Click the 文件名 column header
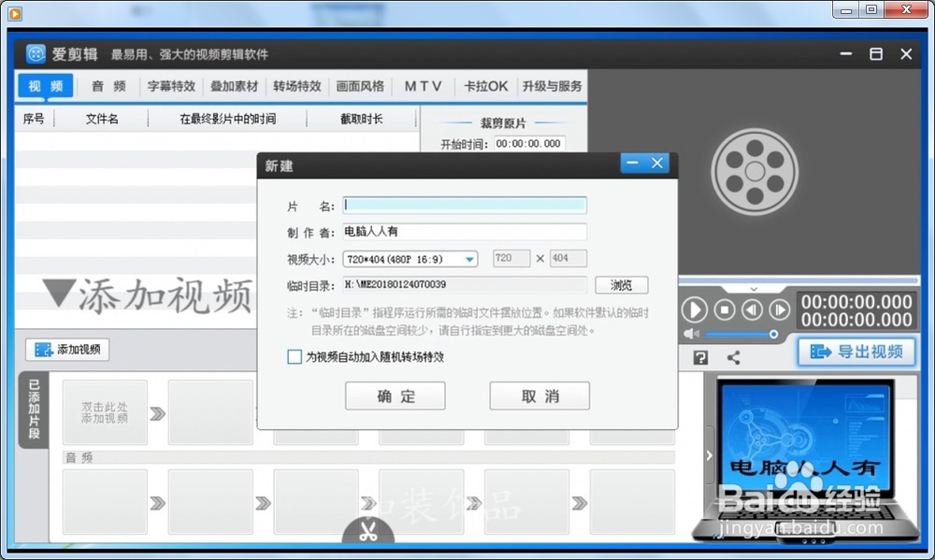 101,119
